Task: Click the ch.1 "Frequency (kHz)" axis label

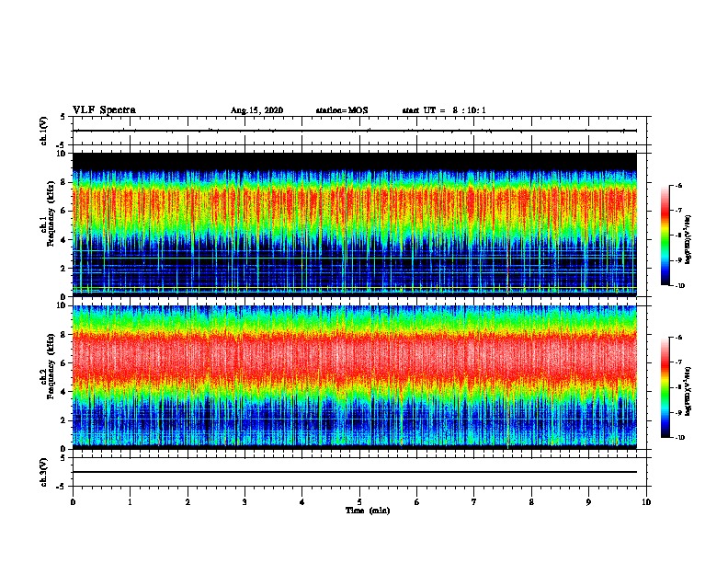Action: [x=51, y=213]
